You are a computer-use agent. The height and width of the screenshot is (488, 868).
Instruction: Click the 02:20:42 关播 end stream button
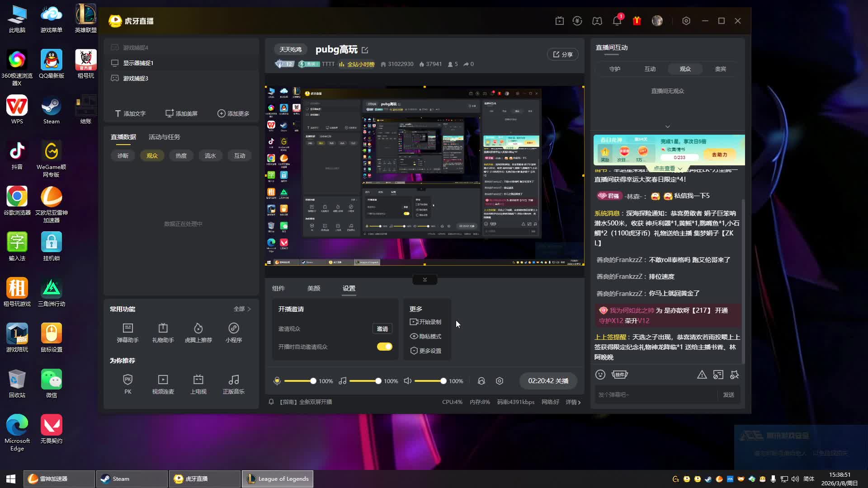coord(548,381)
